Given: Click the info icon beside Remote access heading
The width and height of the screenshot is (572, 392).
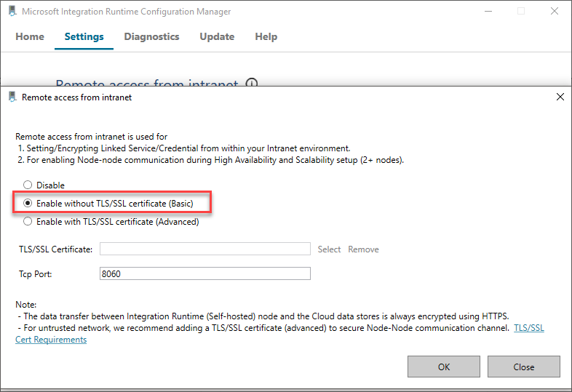Looking at the screenshot, I should 252,84.
